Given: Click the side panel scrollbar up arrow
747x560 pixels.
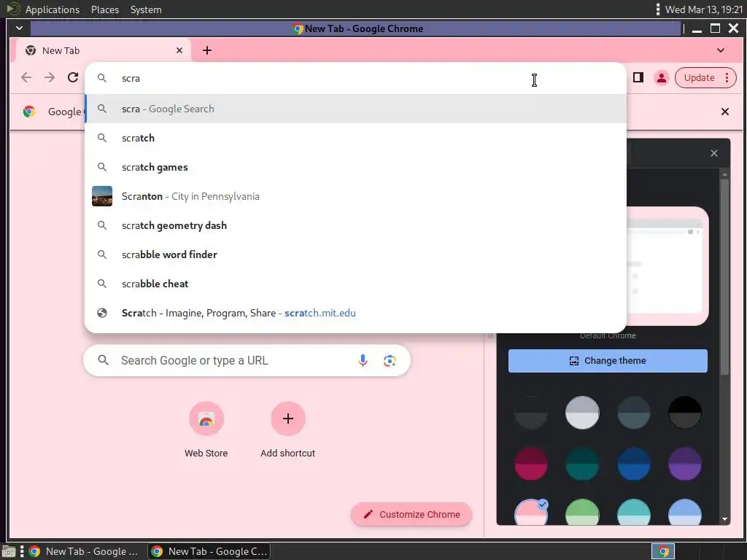Looking at the screenshot, I should (724, 175).
